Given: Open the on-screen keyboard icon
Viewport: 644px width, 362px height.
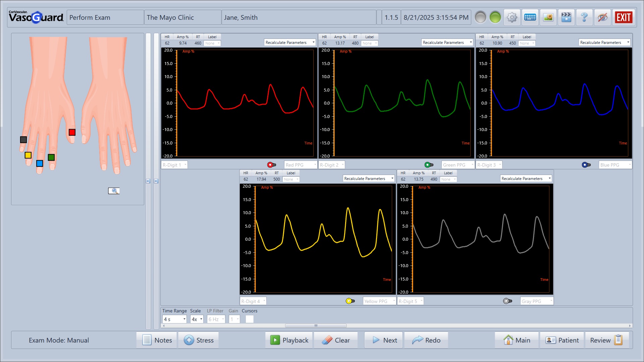Looking at the screenshot, I should point(530,17).
